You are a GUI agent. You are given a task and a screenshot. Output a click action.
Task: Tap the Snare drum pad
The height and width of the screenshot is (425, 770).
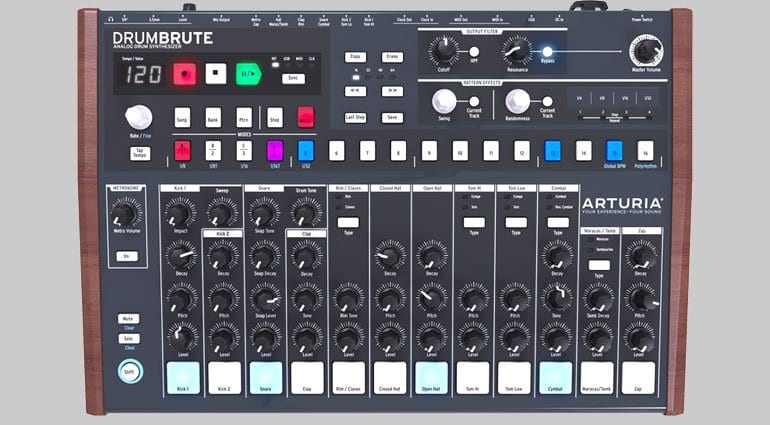click(266, 378)
